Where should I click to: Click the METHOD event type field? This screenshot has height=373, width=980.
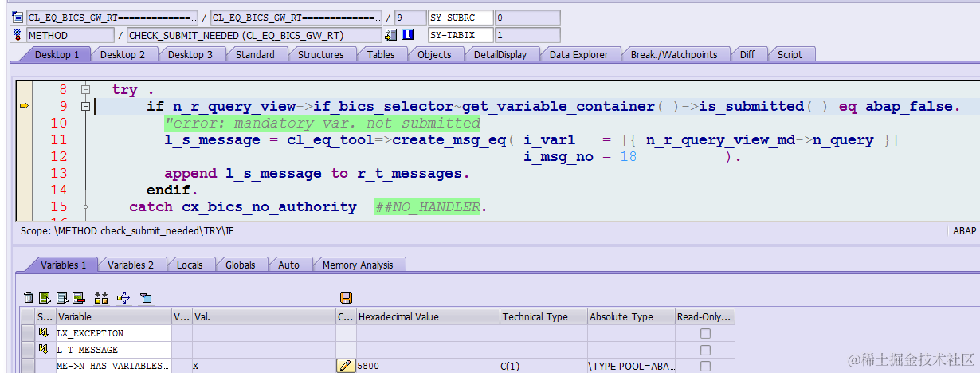(70, 35)
